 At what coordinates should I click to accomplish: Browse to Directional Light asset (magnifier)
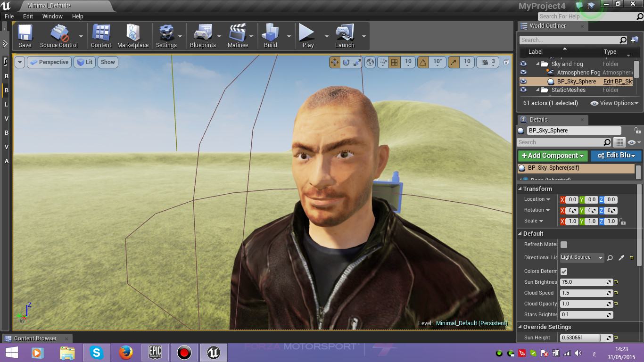click(x=610, y=258)
